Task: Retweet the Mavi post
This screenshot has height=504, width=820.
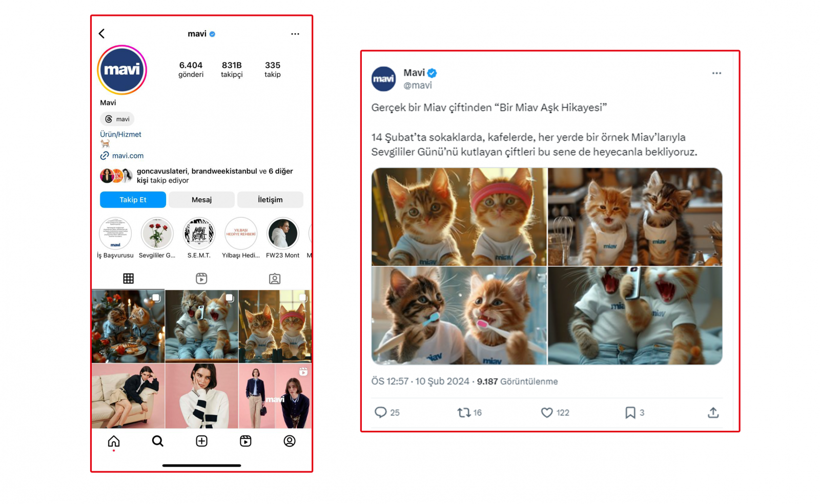Action: coord(464,412)
